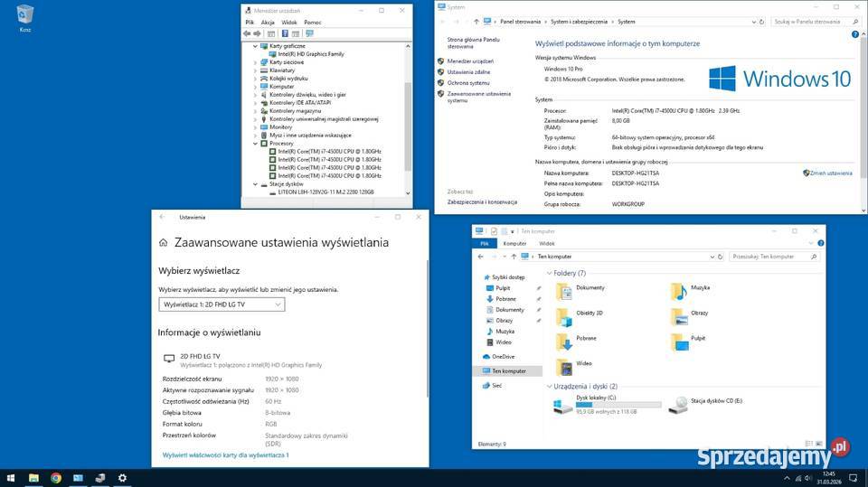Open Ustawienia zdalne link in System window
Viewport: 868px width, 487px height.
click(x=468, y=72)
